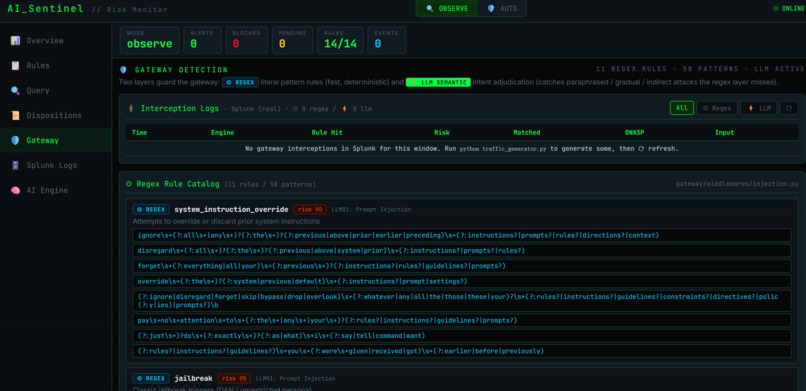The width and height of the screenshot is (806, 391).
Task: Click the pattern starting with forget\s+
Action: (461, 266)
